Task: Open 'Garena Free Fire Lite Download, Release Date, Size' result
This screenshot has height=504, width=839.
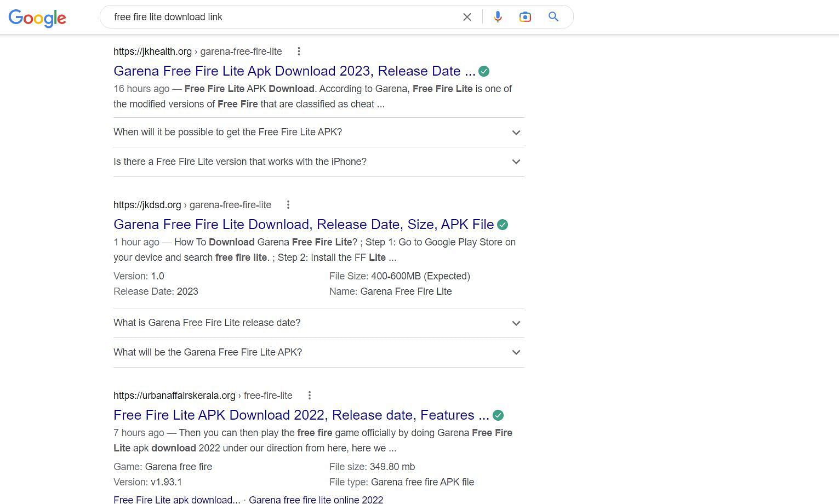Action: pyautogui.click(x=304, y=225)
